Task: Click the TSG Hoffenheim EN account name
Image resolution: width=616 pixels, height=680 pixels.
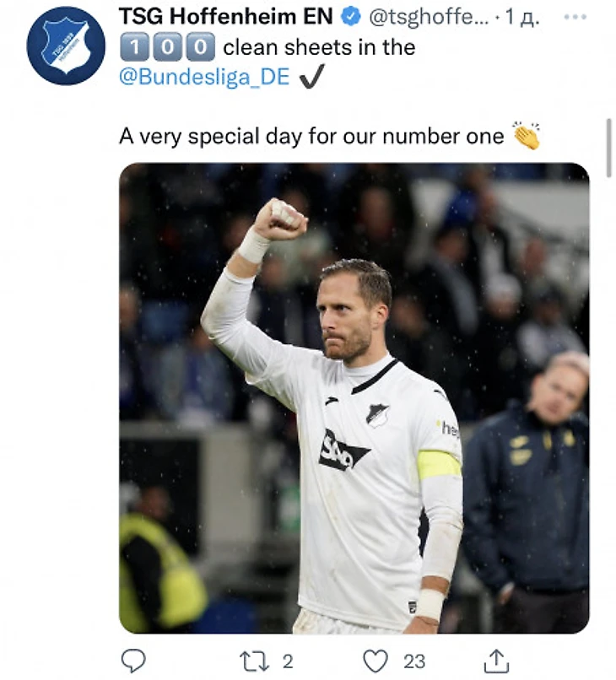Action: click(x=225, y=17)
